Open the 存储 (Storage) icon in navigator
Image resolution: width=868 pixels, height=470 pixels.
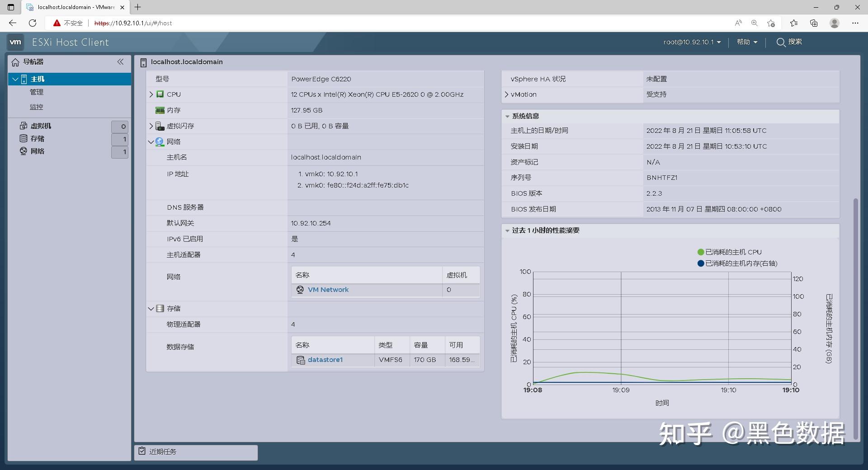click(24, 139)
